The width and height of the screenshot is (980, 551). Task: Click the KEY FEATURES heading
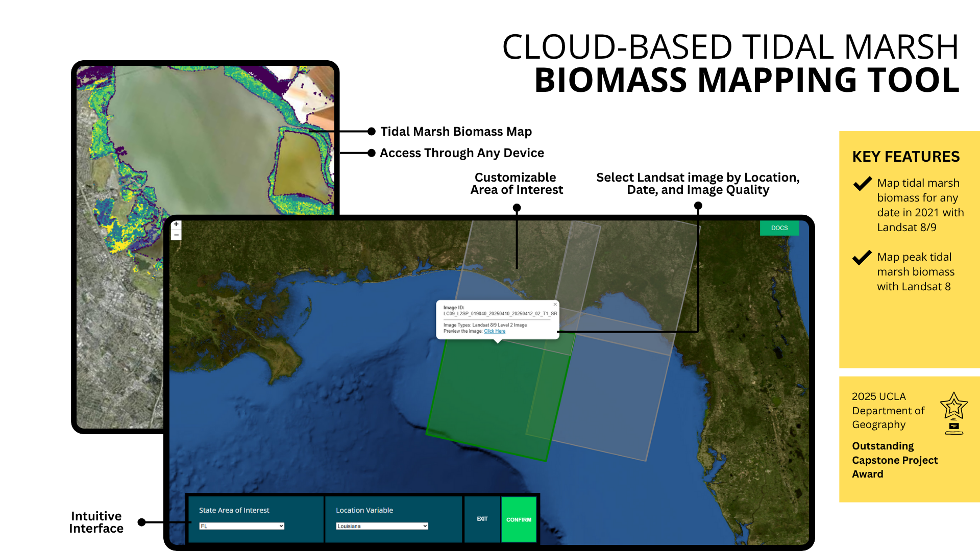pyautogui.click(x=905, y=157)
